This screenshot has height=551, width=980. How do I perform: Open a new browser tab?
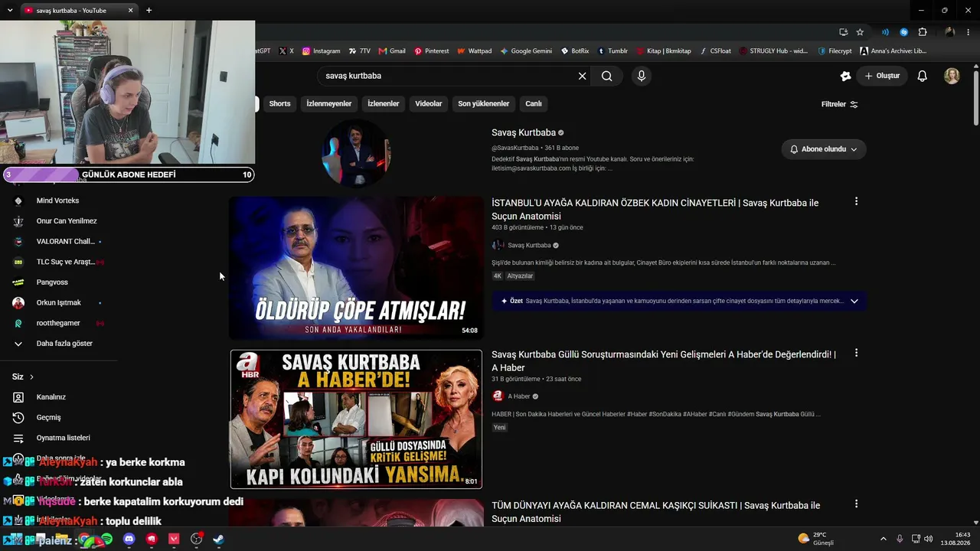[x=149, y=10]
